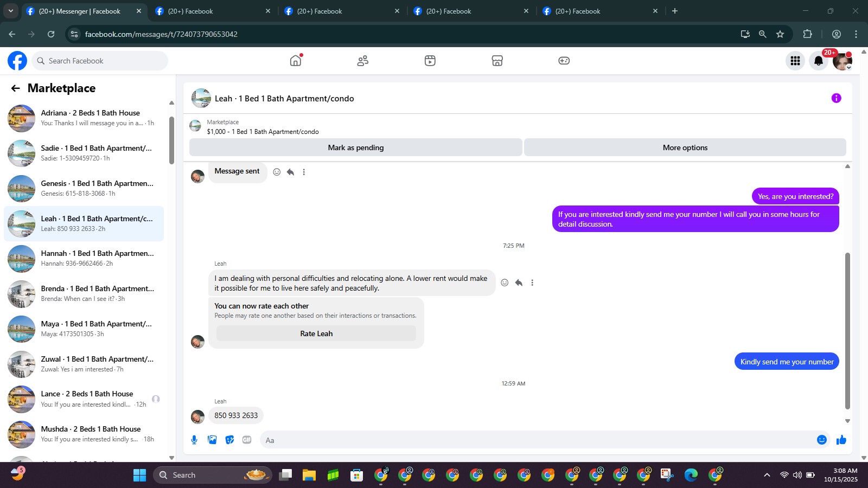Click the chat list scrollbar
This screenshot has height=488, width=868.
pos(171,140)
